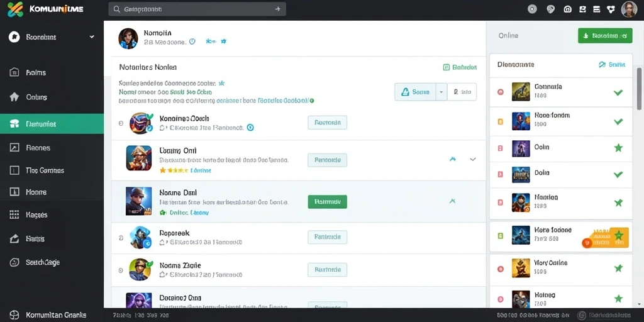The height and width of the screenshot is (322, 644).
Task: Click the round icon for Seatch Gage in sidebar
Action: [x=14, y=262]
